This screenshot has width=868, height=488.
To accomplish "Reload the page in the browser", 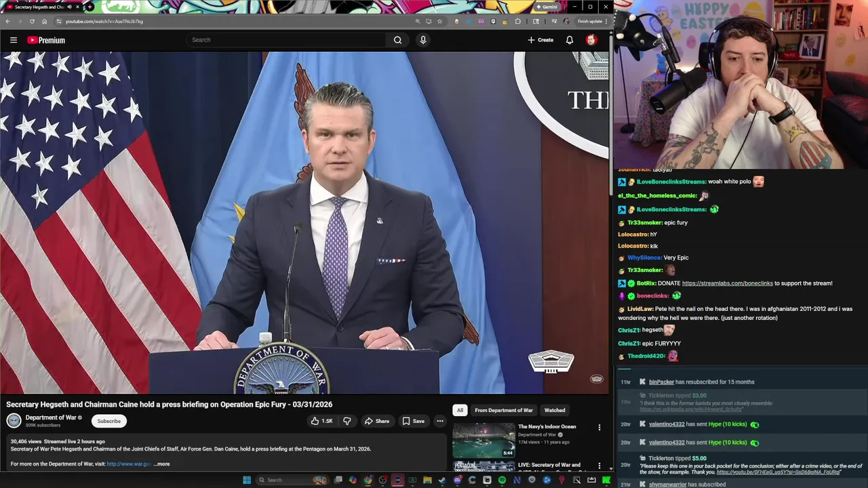I will coord(32,21).
